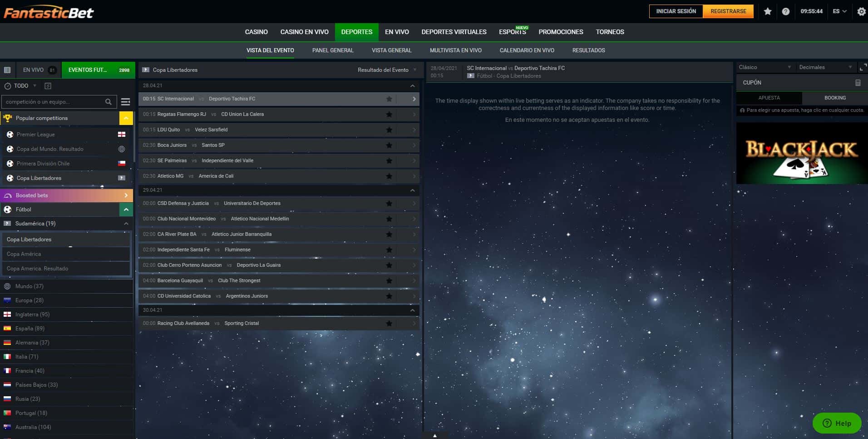868x439 pixels.
Task: Open the ESPORTS menu
Action: [513, 32]
